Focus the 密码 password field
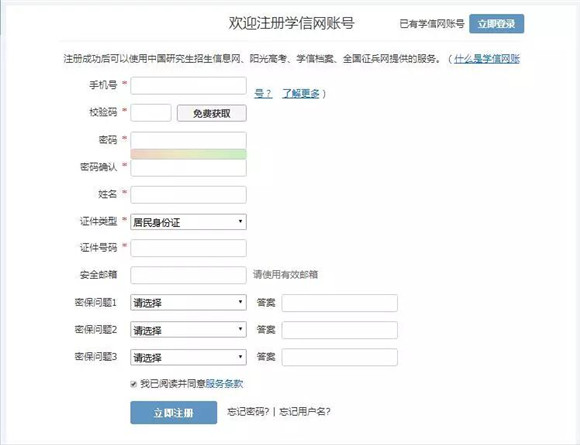Image resolution: width=580 pixels, height=445 pixels. (x=188, y=141)
